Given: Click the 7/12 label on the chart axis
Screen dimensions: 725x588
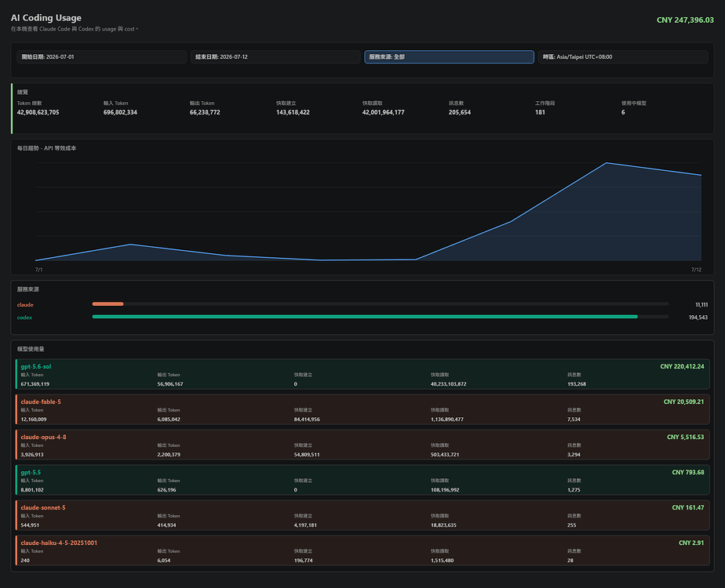Looking at the screenshot, I should click(696, 269).
